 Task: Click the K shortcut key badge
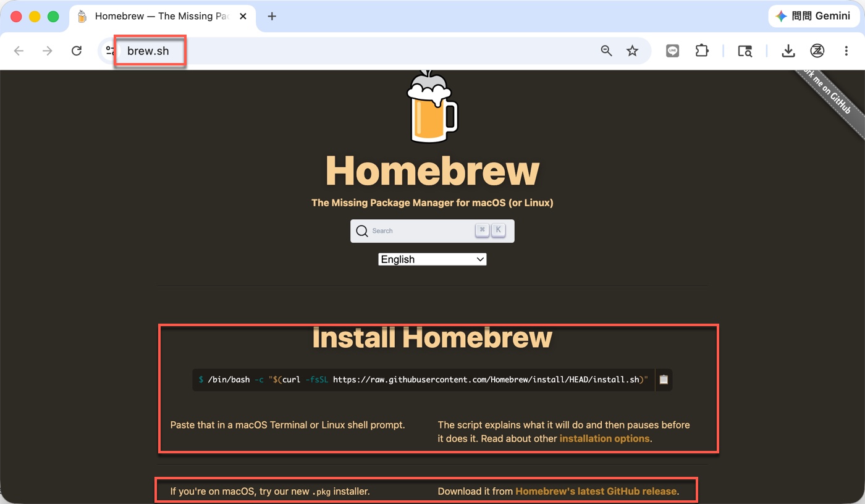[x=498, y=230]
